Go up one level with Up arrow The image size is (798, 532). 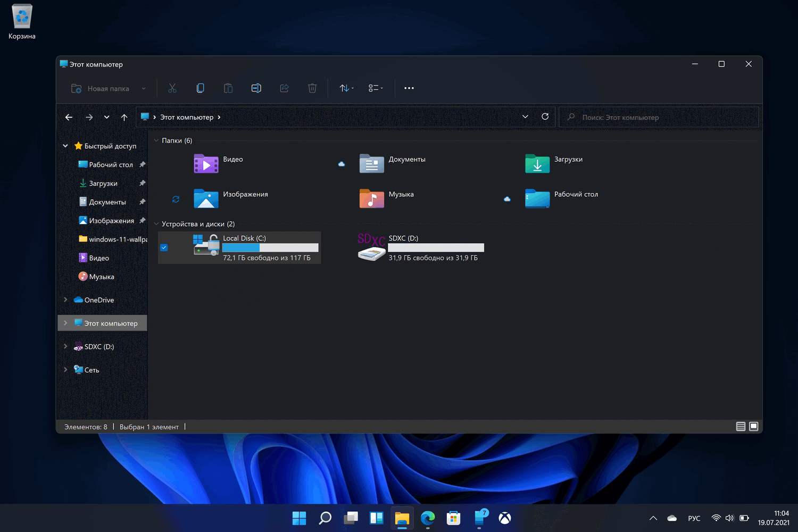(124, 117)
